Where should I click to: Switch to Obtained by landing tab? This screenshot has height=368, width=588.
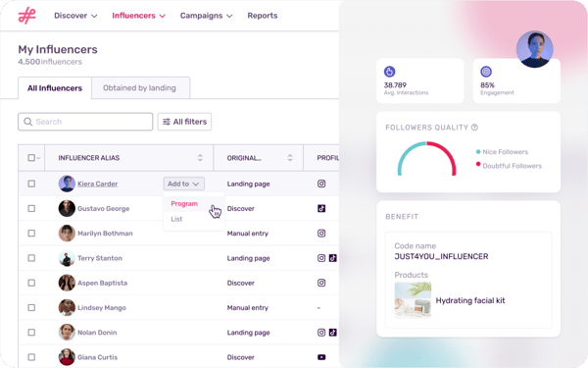point(139,88)
